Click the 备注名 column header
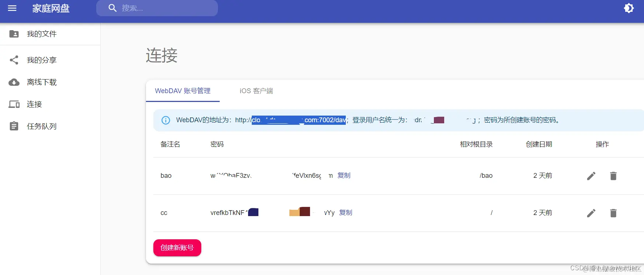Screen dimensions: 644x275 (170, 144)
